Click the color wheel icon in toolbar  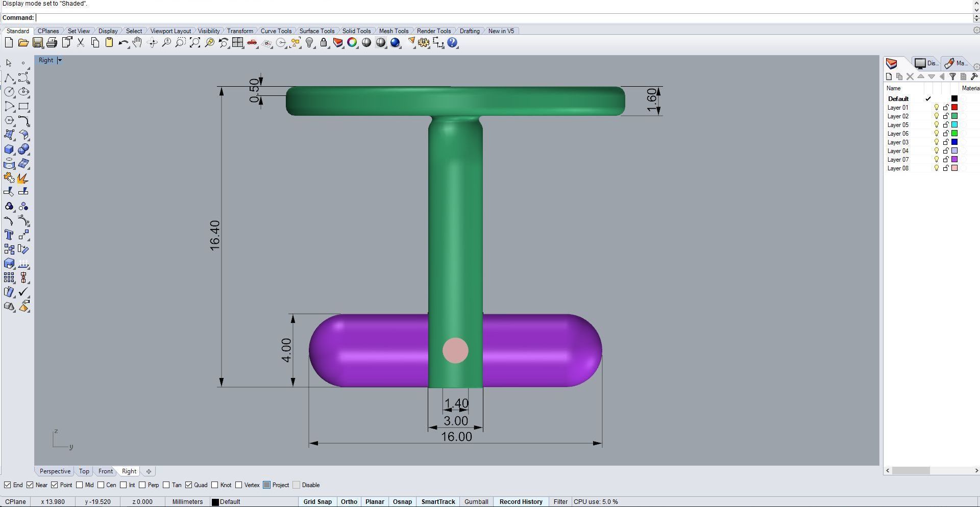[352, 43]
